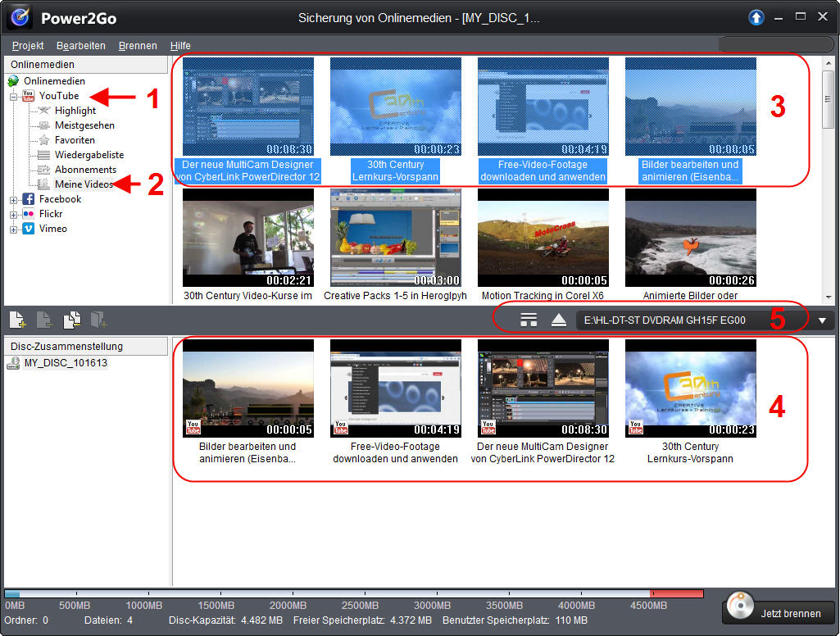This screenshot has width=840, height=636.
Task: Select Animierte Bilder oder thumbnail
Action: click(x=691, y=238)
